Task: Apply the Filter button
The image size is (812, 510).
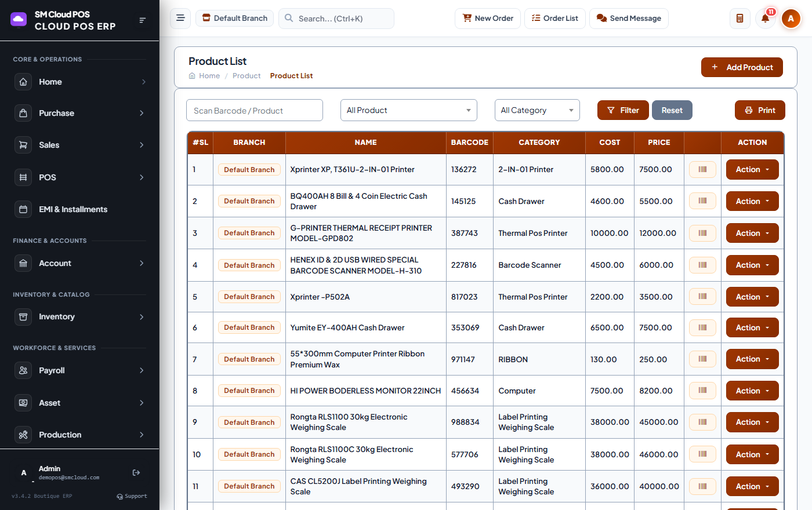Action: 623,110
